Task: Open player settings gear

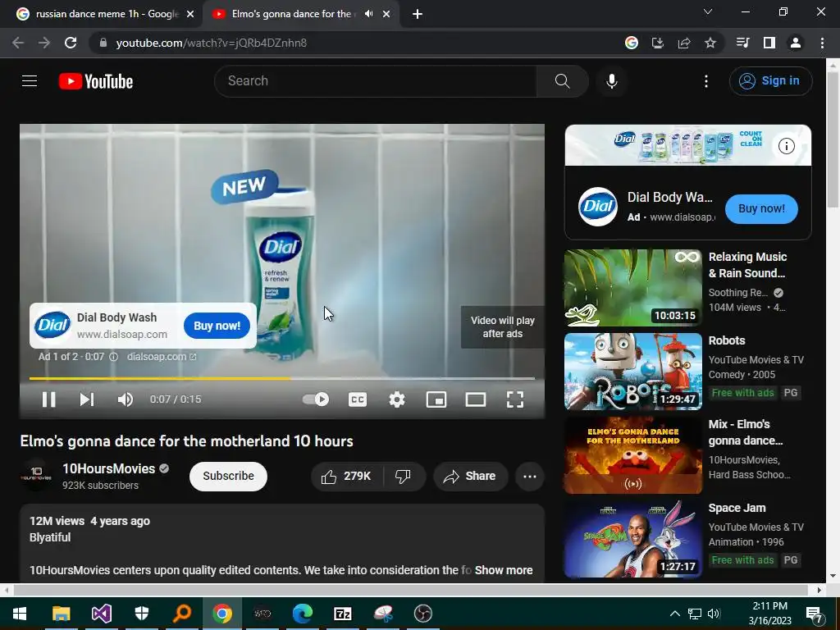Action: [x=397, y=399]
